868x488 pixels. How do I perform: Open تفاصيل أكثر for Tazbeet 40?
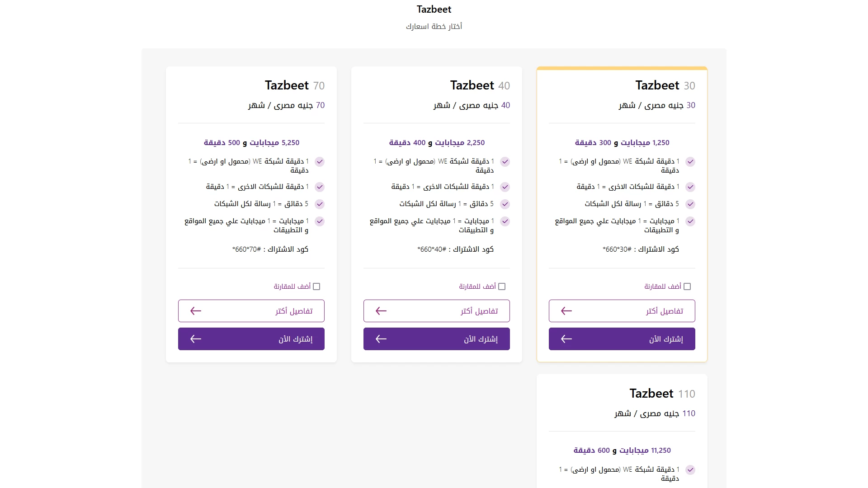tap(437, 311)
